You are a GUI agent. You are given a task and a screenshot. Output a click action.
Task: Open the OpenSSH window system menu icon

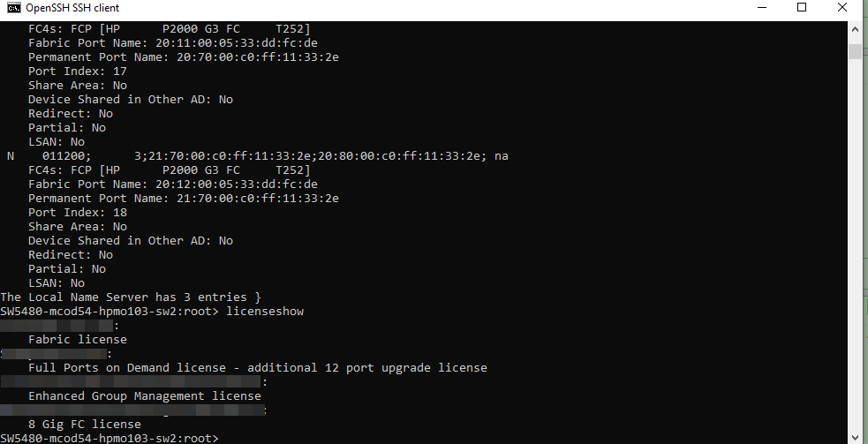coord(13,8)
